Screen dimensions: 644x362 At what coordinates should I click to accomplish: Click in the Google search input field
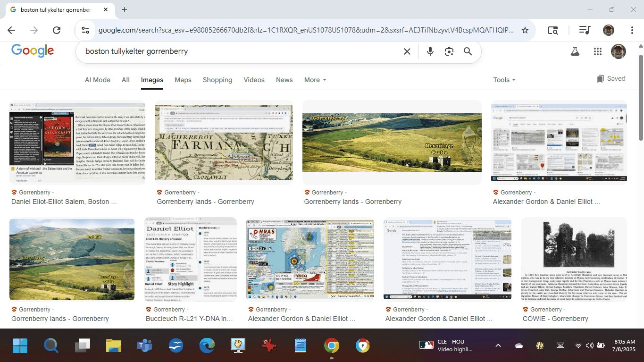[x=236, y=51]
